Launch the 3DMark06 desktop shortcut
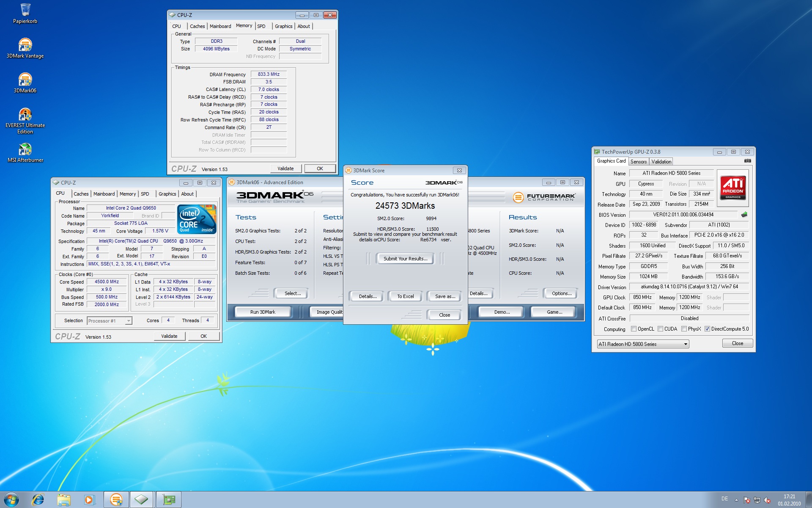The width and height of the screenshot is (812, 508). point(25,83)
